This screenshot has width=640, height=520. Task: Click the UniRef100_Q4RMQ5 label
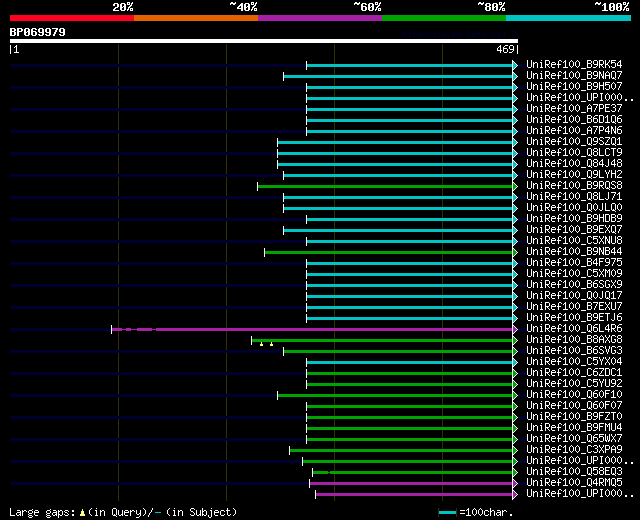tap(574, 483)
